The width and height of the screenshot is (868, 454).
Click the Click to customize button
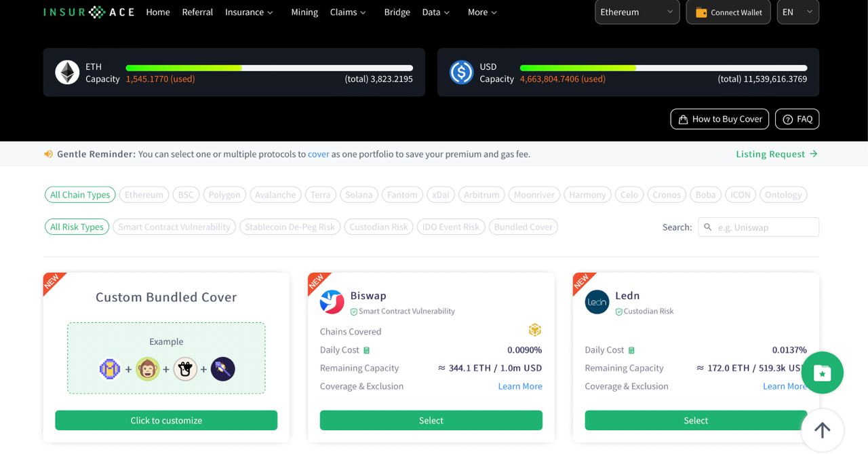[x=166, y=420]
